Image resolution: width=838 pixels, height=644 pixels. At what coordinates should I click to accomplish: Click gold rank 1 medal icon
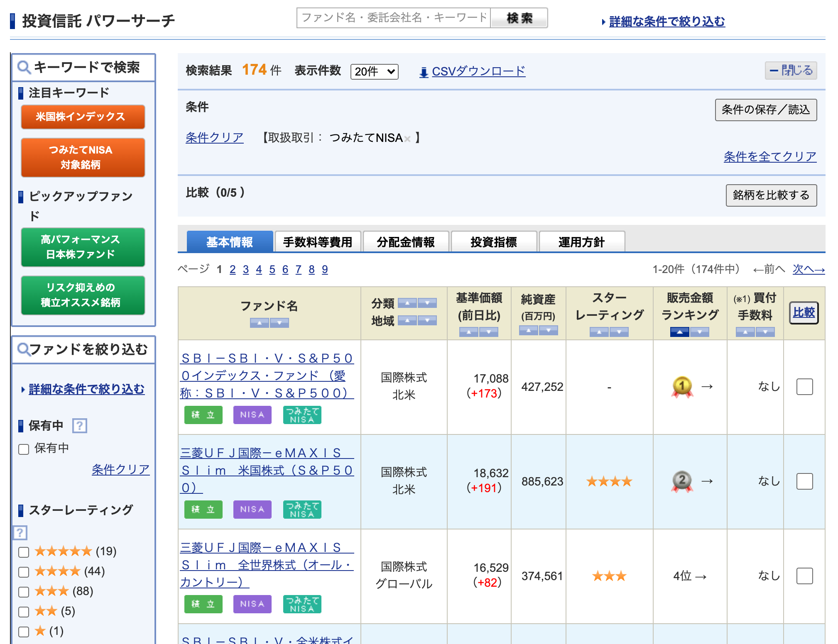point(682,387)
